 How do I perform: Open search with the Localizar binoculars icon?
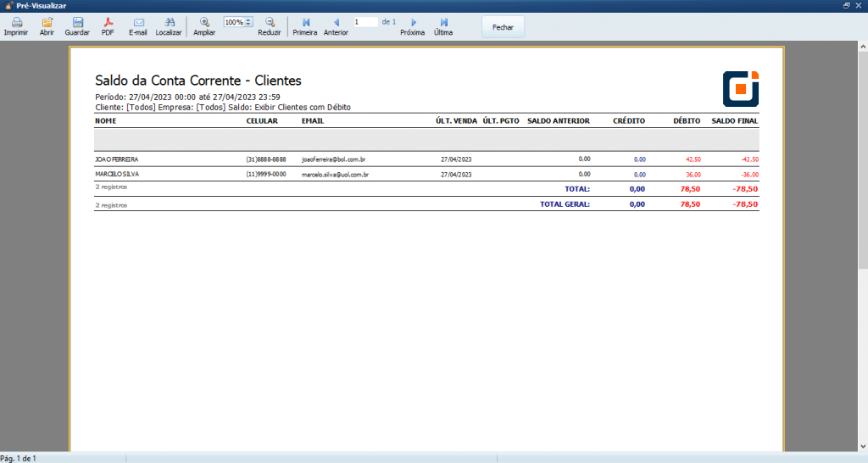point(169,22)
